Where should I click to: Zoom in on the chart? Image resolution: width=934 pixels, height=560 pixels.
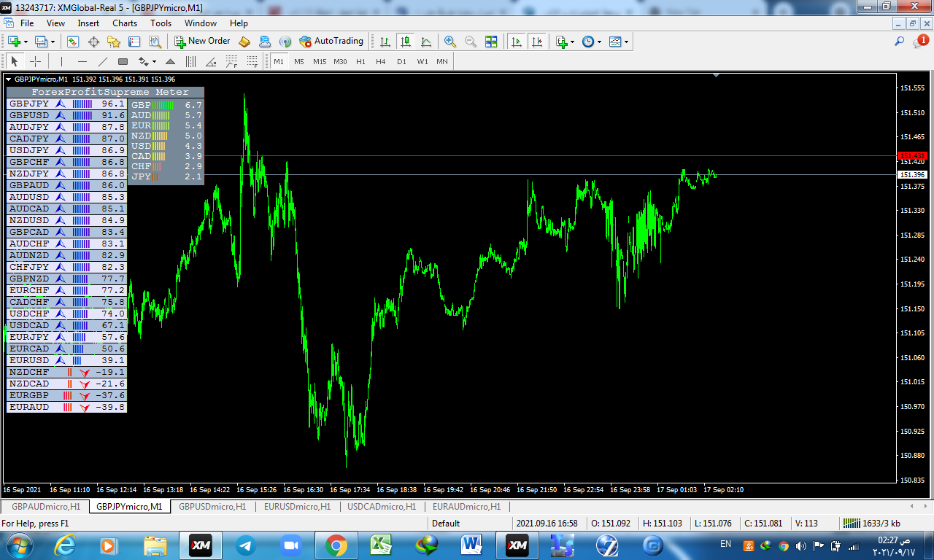450,42
